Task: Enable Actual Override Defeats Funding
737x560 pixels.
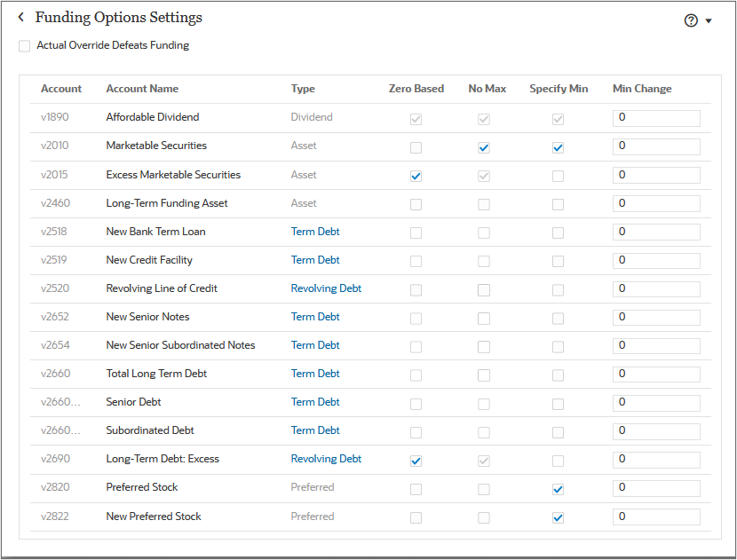Action: (24, 45)
